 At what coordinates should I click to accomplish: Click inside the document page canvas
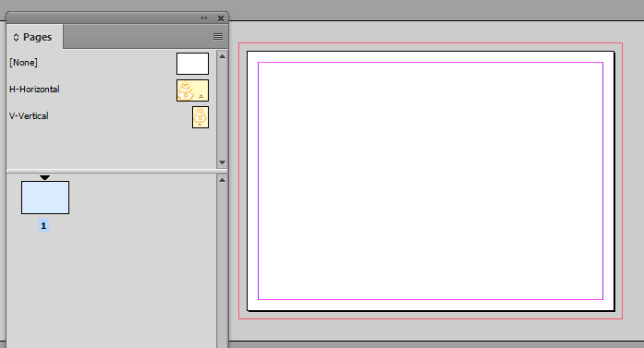431,181
